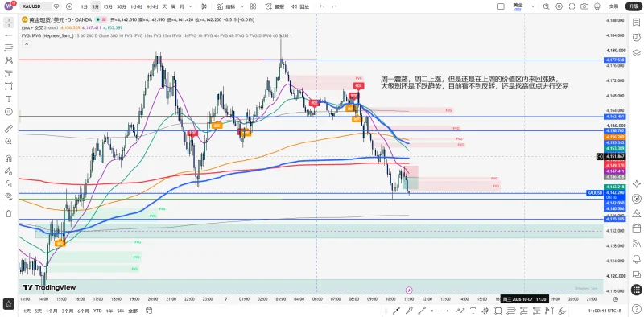This screenshot has height=317, width=644.
Task: Open the ideas lightbulb icon
Action: coord(597,6)
